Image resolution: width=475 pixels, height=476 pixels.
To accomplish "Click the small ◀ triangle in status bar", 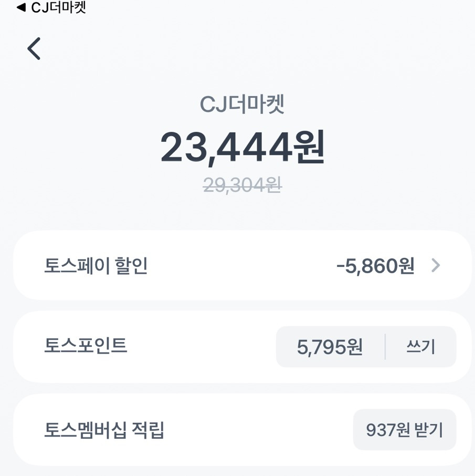I will [x=21, y=8].
